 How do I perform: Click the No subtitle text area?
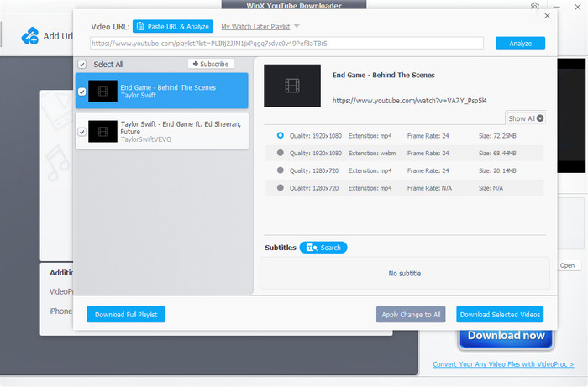tap(405, 274)
